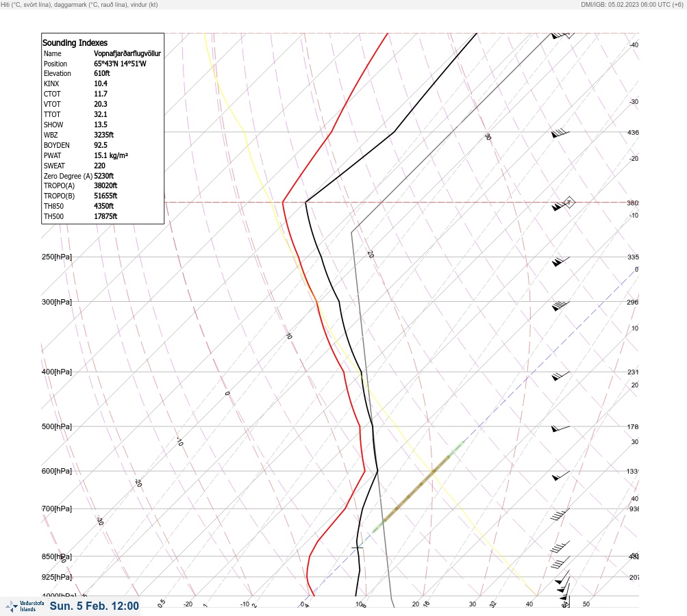Click the TROPO(B) value 51655ft
This screenshot has height=616, width=687.
pos(105,196)
